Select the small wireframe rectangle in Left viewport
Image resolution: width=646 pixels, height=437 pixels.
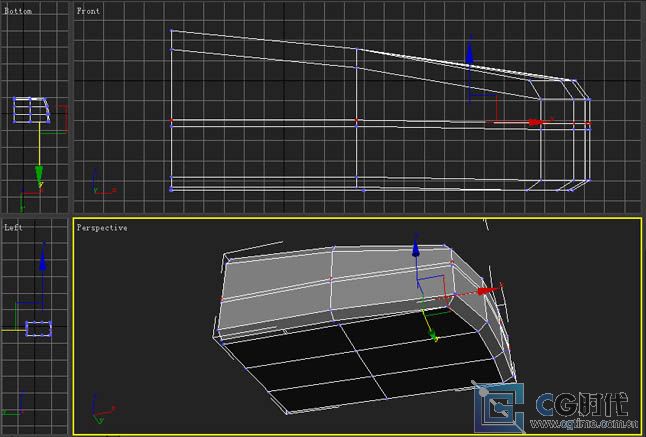40,328
